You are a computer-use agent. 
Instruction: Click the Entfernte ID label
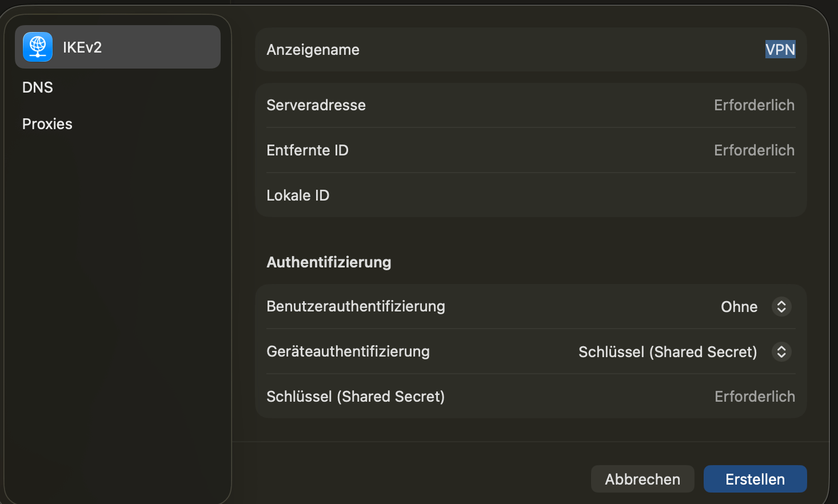(307, 150)
